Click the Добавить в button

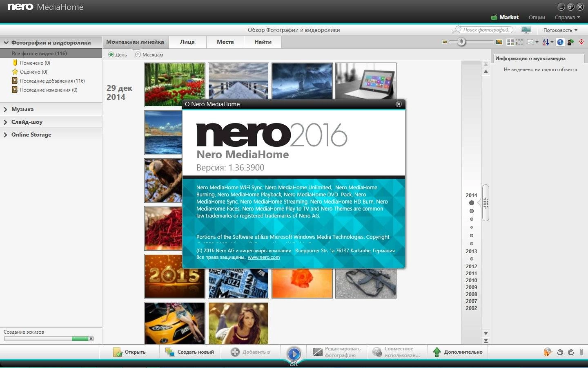point(250,352)
